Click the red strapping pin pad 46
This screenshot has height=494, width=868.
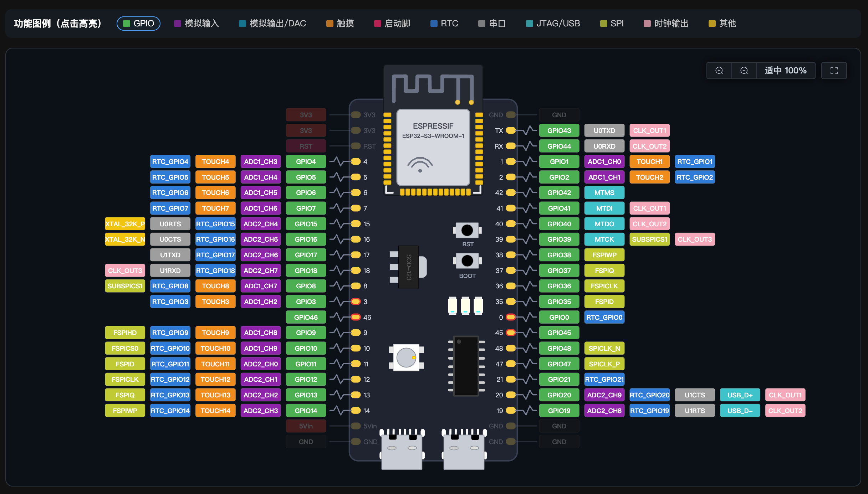pyautogui.click(x=356, y=317)
